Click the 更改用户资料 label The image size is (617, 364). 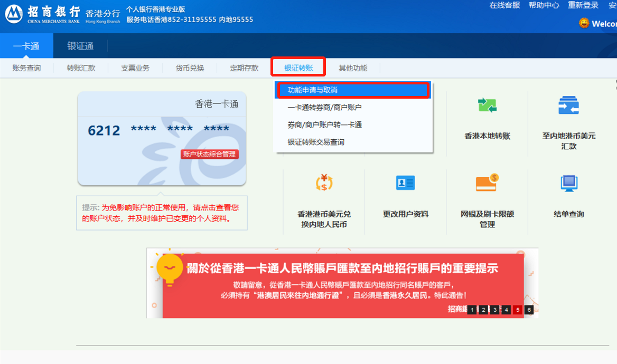(405, 214)
